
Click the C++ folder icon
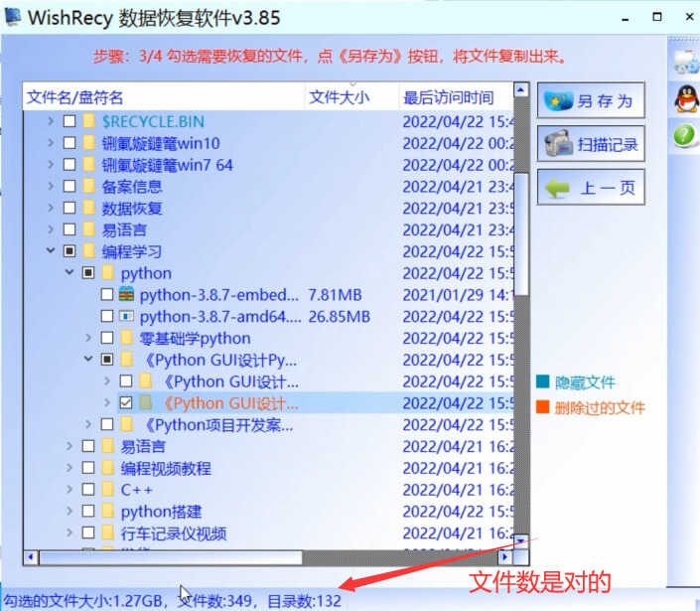click(107, 489)
